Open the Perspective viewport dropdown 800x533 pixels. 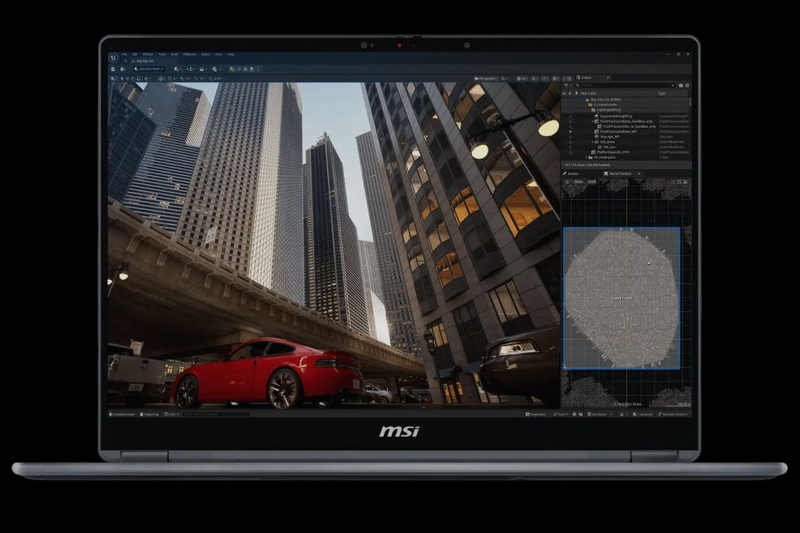pyautogui.click(x=485, y=79)
